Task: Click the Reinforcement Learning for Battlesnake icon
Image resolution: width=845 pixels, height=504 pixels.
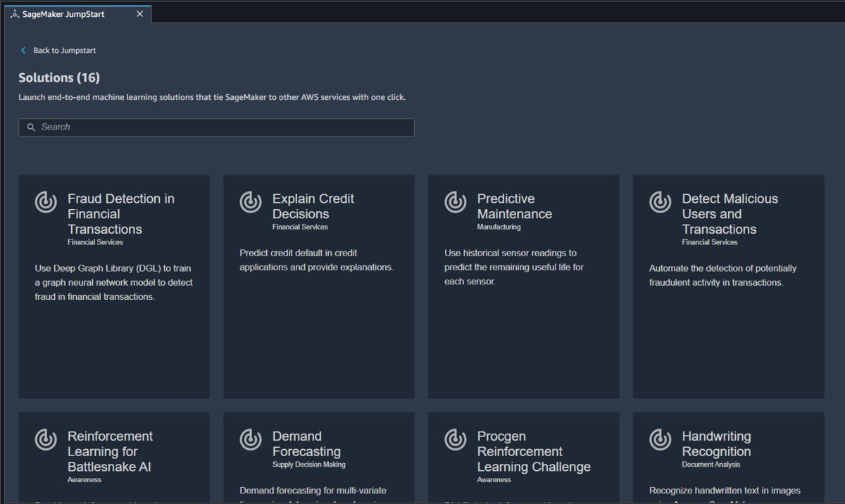Action: tap(46, 439)
